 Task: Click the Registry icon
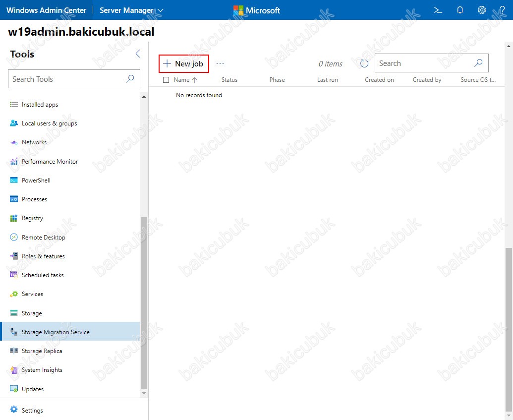[x=14, y=218]
